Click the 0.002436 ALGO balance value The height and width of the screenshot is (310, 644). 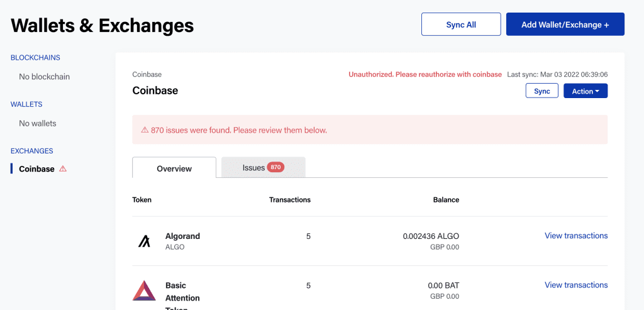(431, 236)
